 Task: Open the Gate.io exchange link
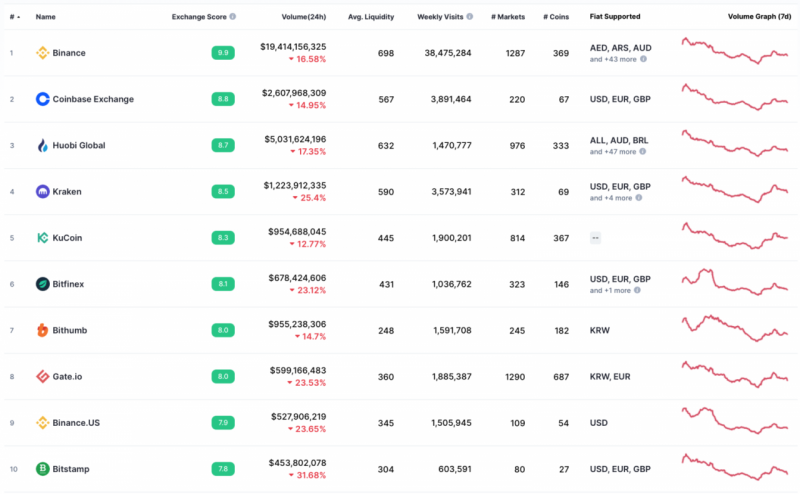pos(67,377)
